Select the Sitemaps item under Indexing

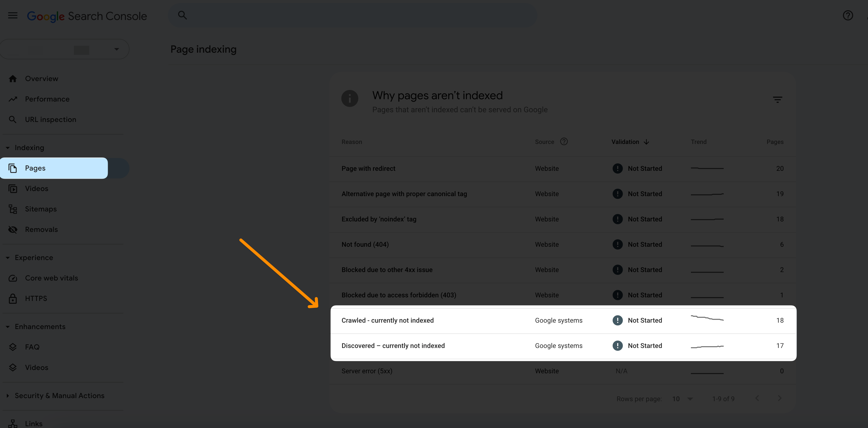pos(40,209)
